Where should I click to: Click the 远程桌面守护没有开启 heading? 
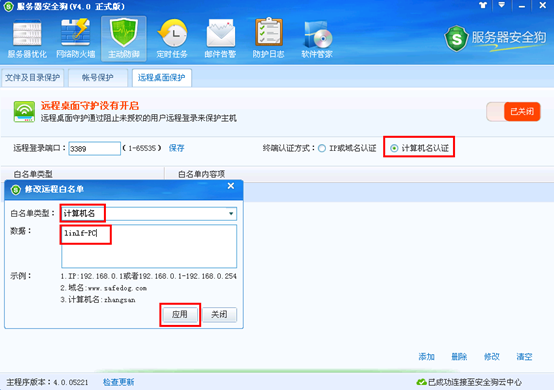90,106
